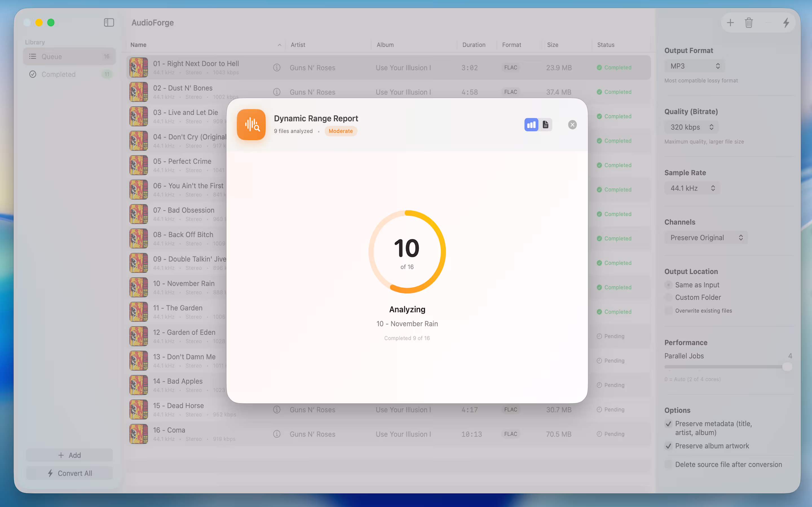Image resolution: width=812 pixels, height=507 pixels.
Task: Uncheck Preserve album artwork
Action: click(668, 446)
